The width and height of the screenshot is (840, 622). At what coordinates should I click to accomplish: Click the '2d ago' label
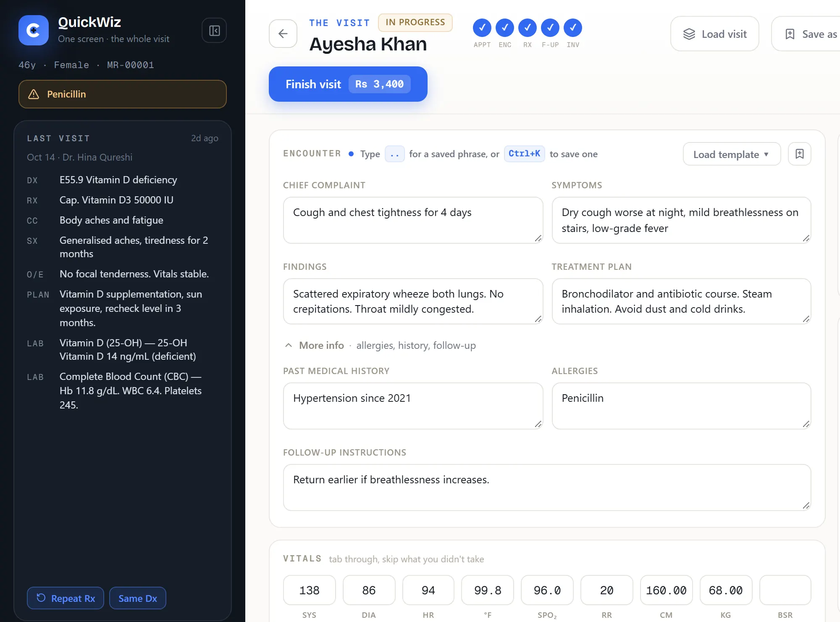205,138
